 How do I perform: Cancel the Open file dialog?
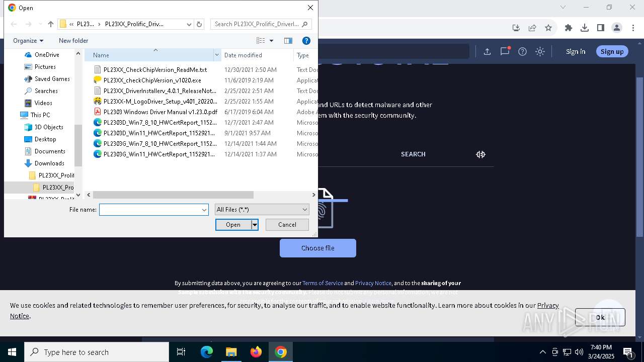pyautogui.click(x=287, y=225)
